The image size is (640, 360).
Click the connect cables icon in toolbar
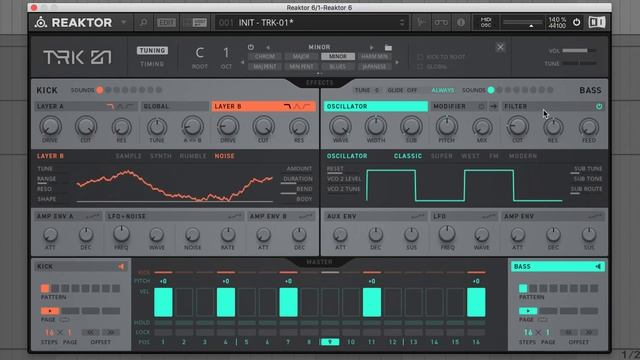(x=441, y=22)
